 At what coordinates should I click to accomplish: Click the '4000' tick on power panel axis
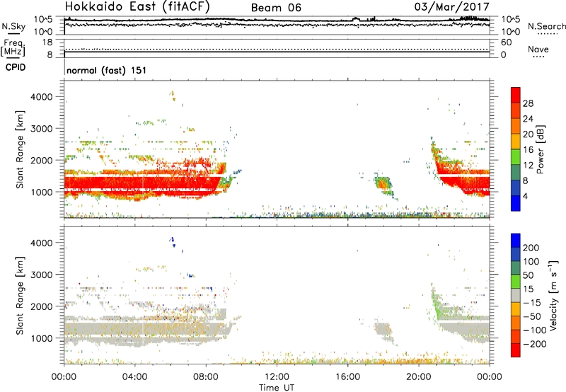[41, 97]
